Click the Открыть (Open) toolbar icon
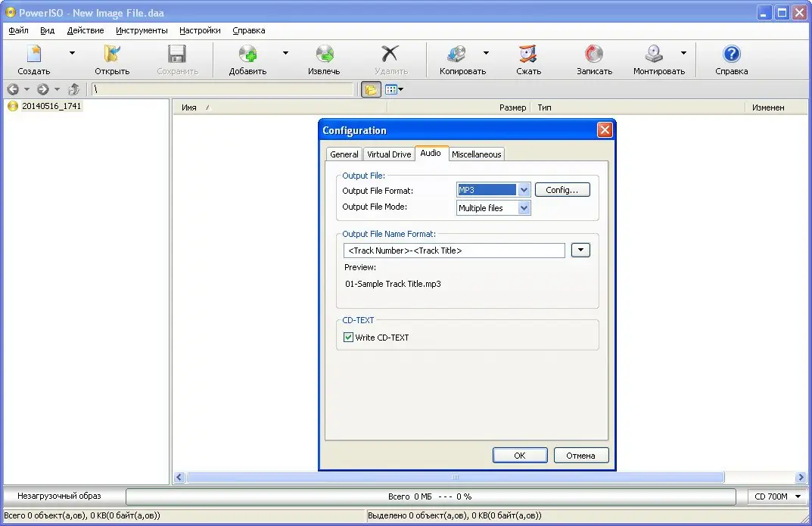This screenshot has height=526, width=812. (x=112, y=54)
